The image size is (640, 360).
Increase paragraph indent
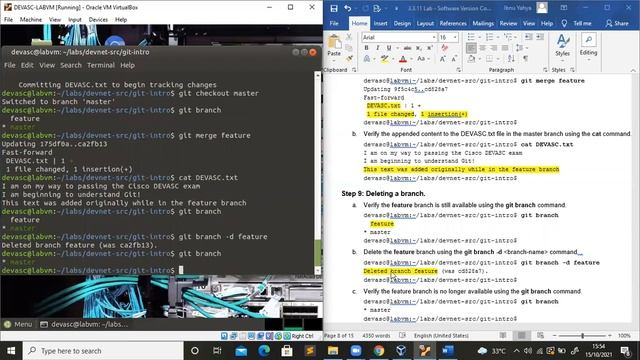[x=540, y=37]
